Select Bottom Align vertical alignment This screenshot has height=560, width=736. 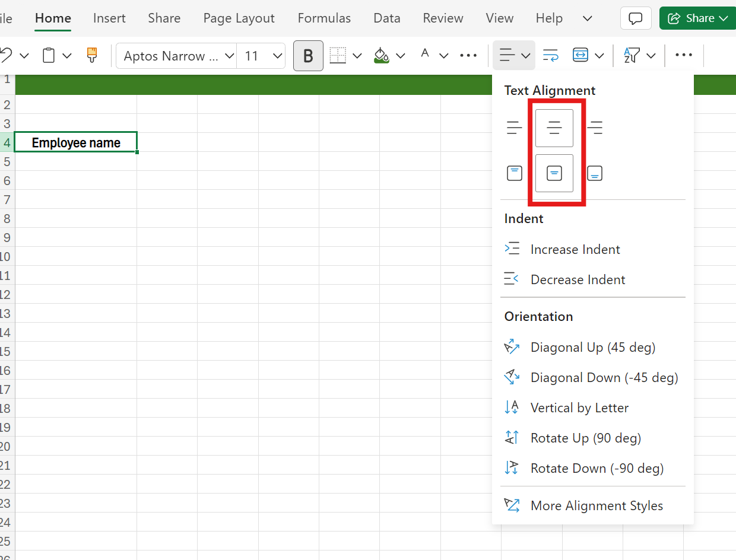(595, 173)
